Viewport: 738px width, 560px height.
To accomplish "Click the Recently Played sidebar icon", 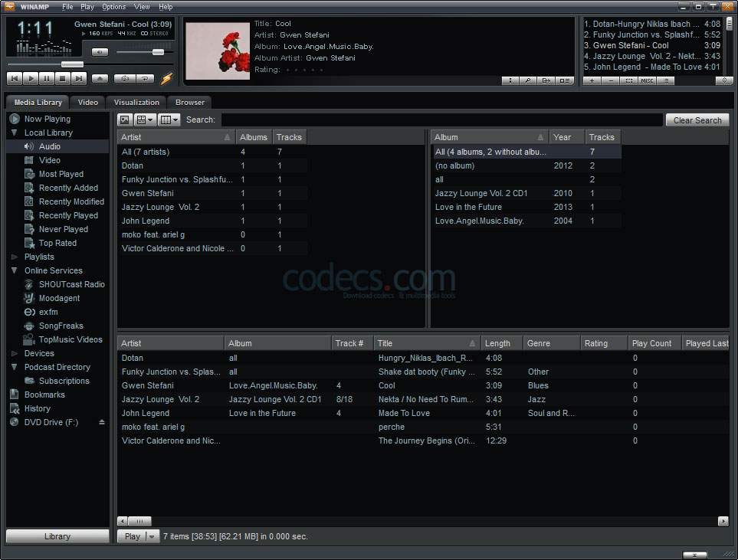I will [29, 215].
